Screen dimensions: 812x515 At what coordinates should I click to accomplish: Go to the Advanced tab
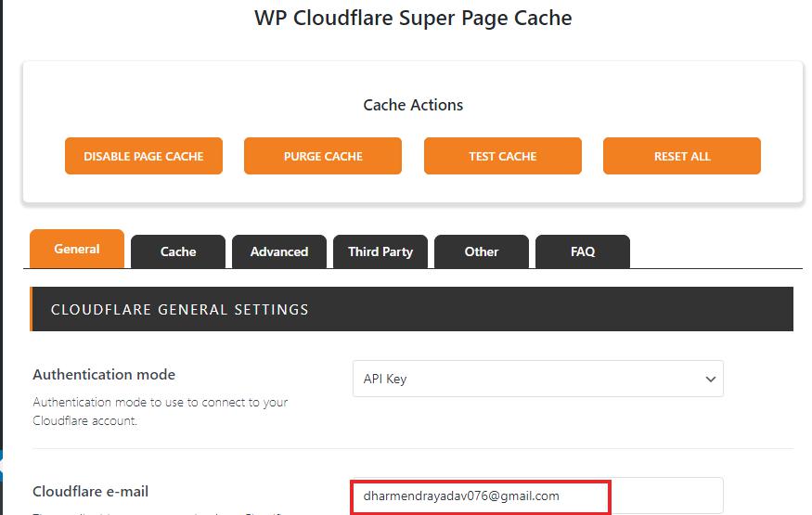click(279, 251)
